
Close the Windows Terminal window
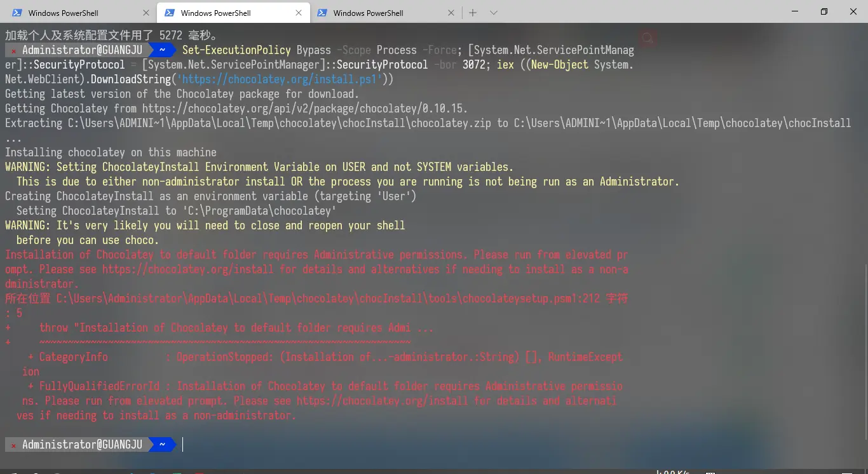853,11
